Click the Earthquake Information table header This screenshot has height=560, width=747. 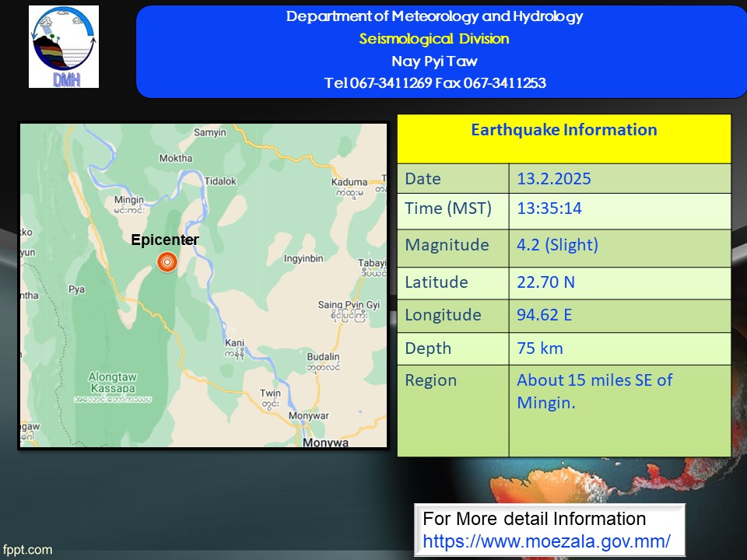click(x=563, y=130)
